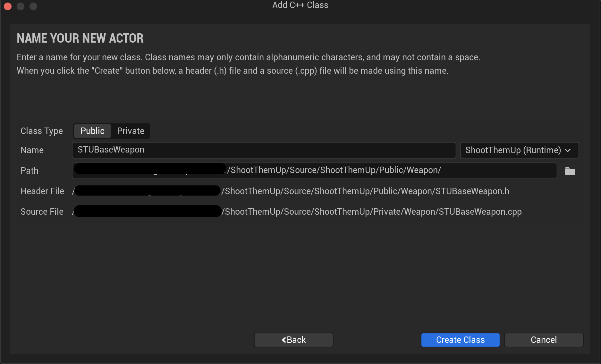This screenshot has width=601, height=364.
Task: Click the NAME YOUR NEW ACTOR heading
Action: [x=80, y=38]
